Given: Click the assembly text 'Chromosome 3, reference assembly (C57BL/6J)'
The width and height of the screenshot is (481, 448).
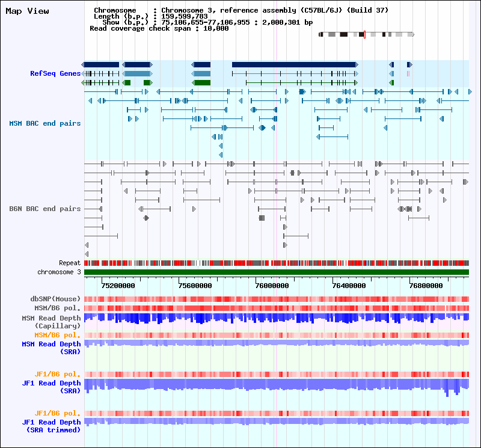Looking at the screenshot, I should (x=252, y=10).
